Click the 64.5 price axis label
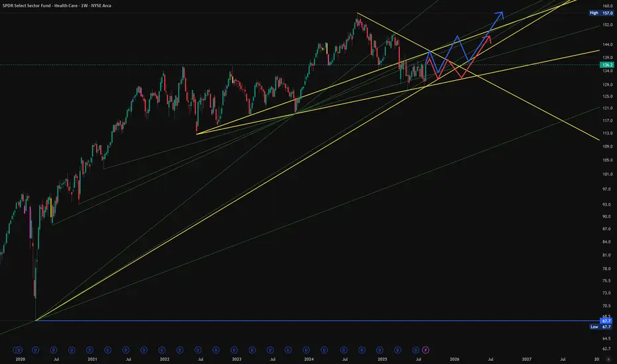 (x=607, y=338)
